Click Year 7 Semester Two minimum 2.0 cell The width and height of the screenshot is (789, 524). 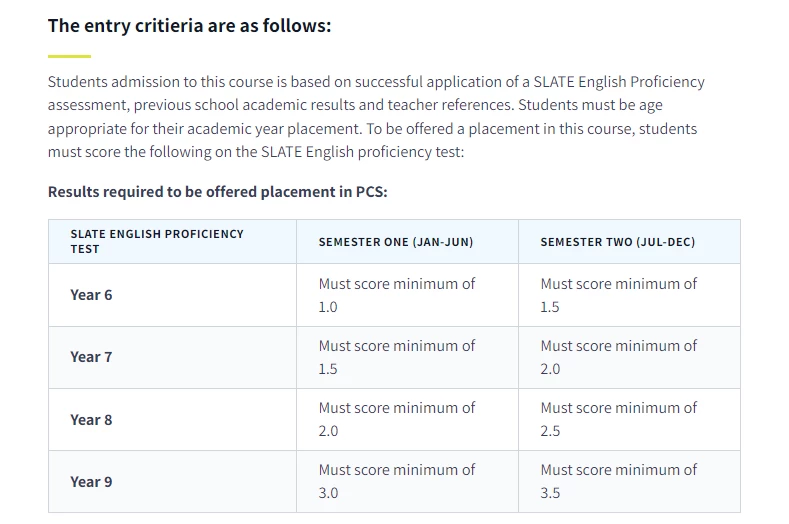629,357
